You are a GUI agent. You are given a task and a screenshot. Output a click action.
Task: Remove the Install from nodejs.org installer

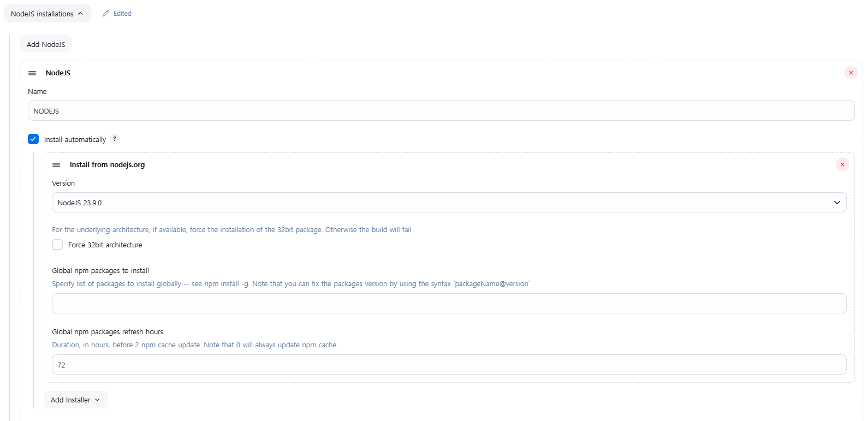coord(842,164)
